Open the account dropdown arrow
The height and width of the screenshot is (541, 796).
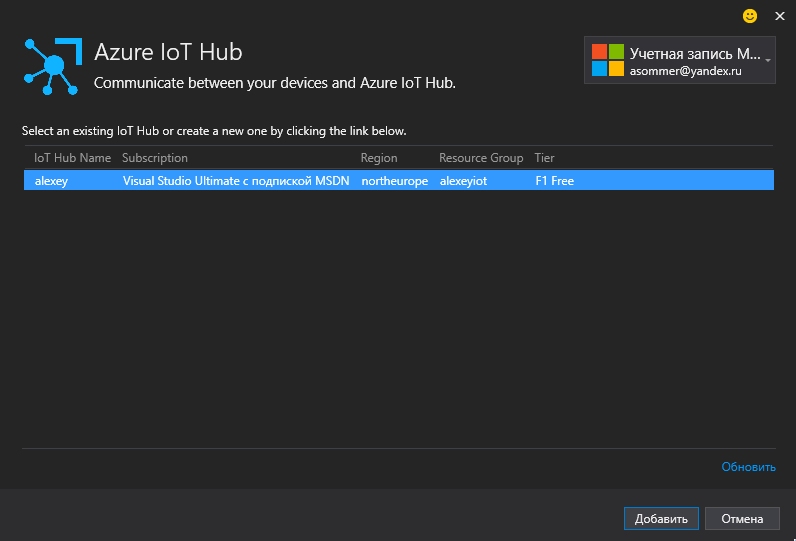[768, 60]
